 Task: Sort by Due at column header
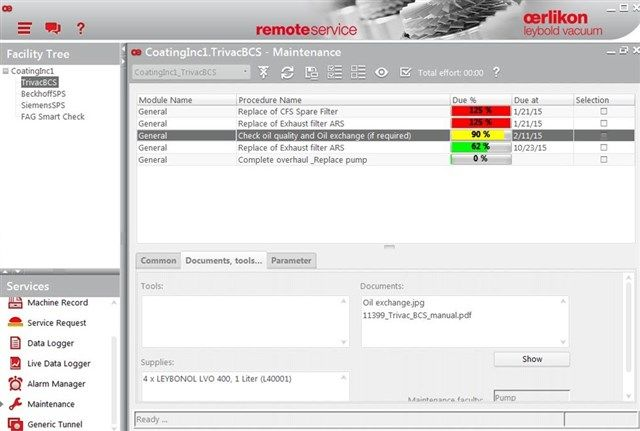(x=542, y=100)
